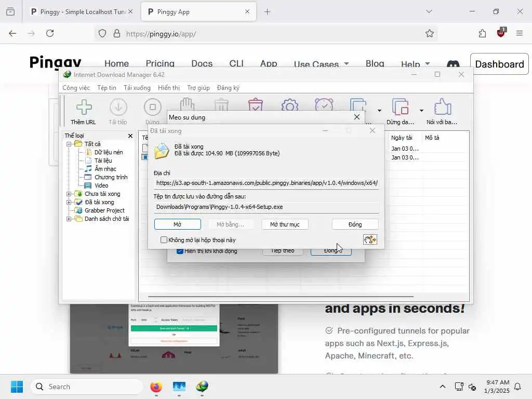Expand the Chưa tải xong tree node
This screenshot has height=399, width=532.
69,194
